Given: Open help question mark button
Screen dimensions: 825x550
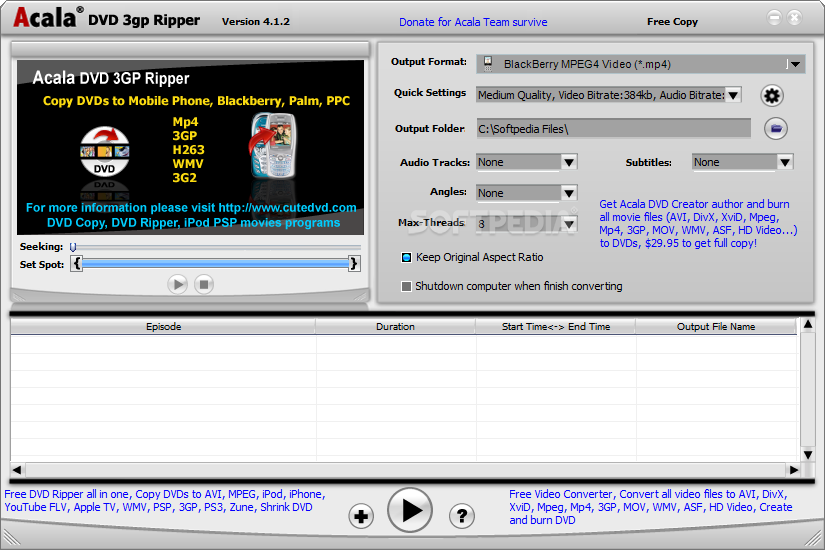Looking at the screenshot, I should coord(461,516).
